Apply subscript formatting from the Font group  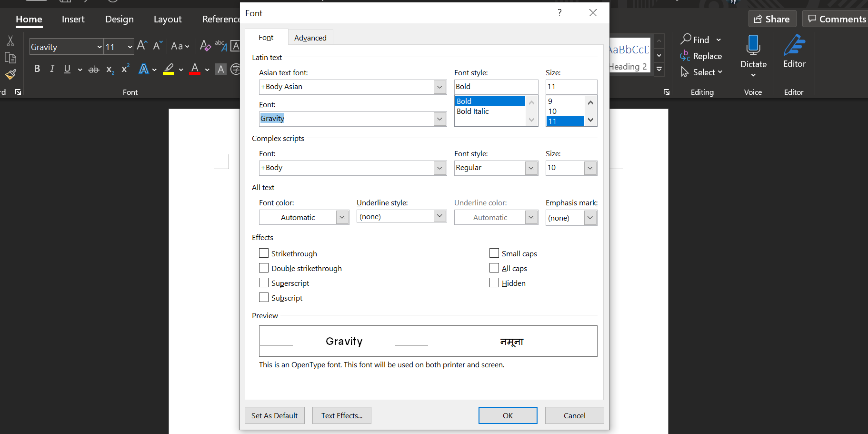pyautogui.click(x=109, y=69)
